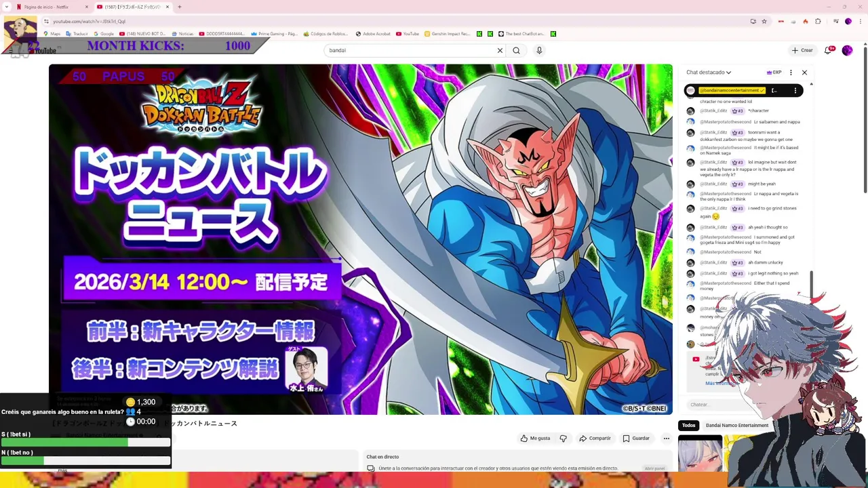
Task: Open Prime Gaming bookmark
Action: (x=274, y=34)
